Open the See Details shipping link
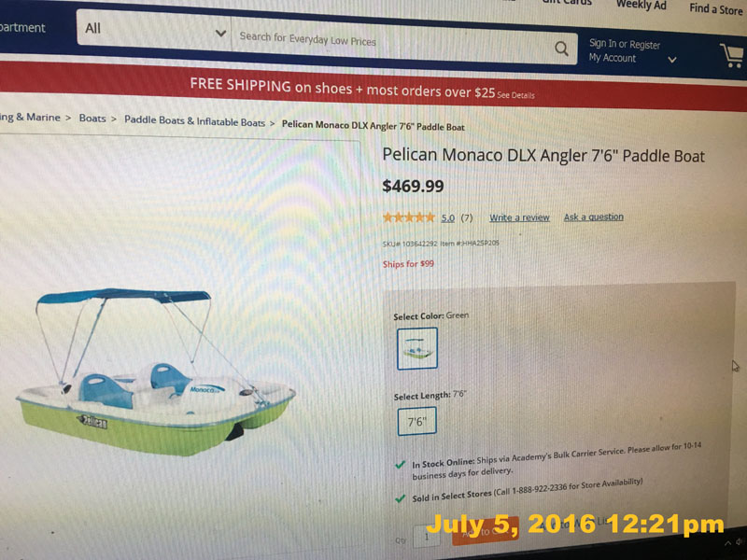Viewport: 747px width, 560px height. point(515,95)
